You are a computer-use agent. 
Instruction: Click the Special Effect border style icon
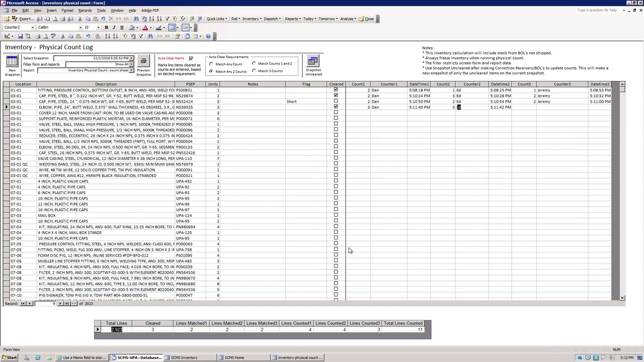point(186,27)
